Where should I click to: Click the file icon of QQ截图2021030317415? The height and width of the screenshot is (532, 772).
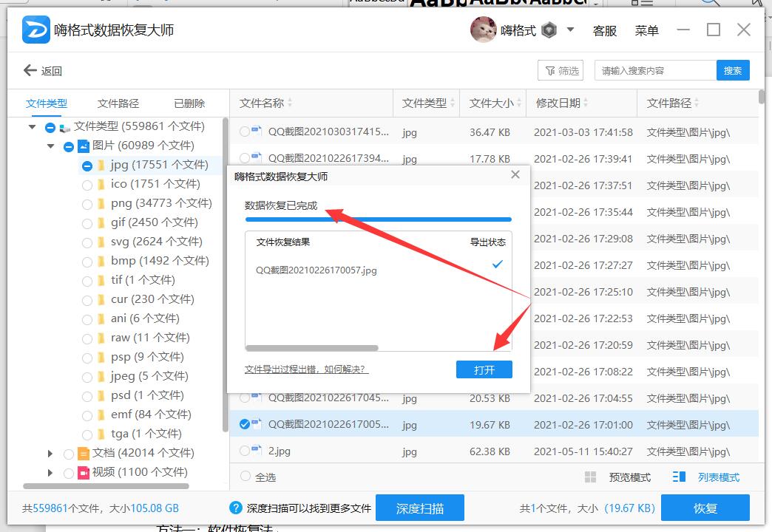(257, 130)
